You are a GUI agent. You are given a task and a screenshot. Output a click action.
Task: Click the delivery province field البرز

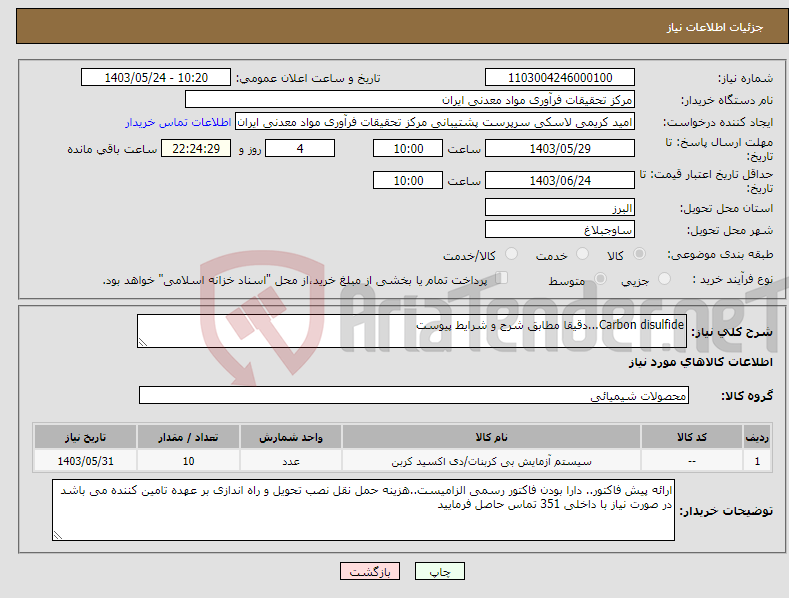(560, 207)
